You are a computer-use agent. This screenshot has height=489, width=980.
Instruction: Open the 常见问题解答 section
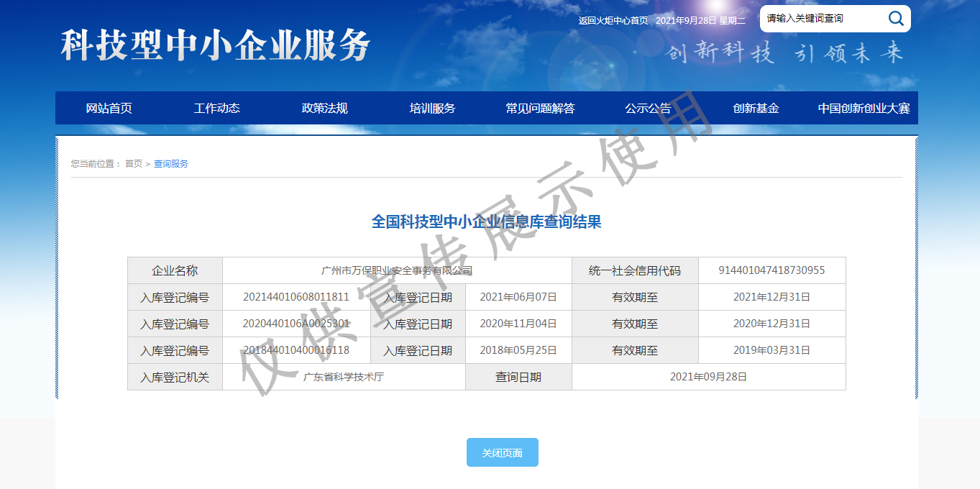[541, 108]
